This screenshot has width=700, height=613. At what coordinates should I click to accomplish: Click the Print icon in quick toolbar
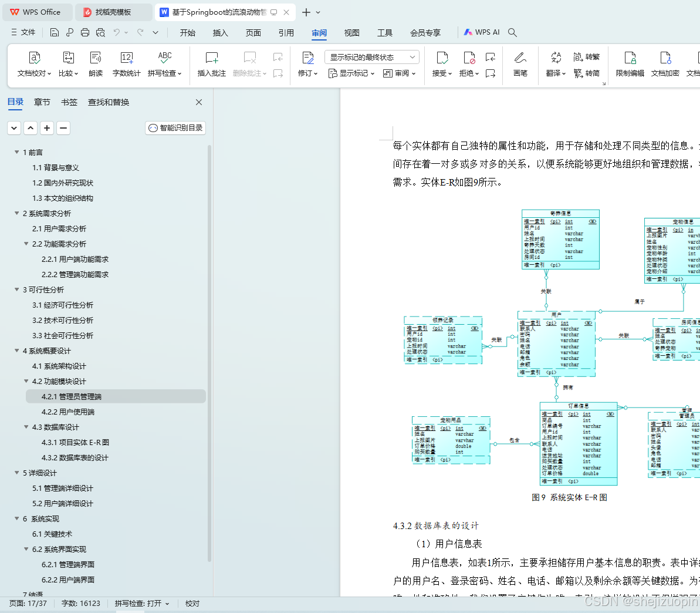pos(85,32)
